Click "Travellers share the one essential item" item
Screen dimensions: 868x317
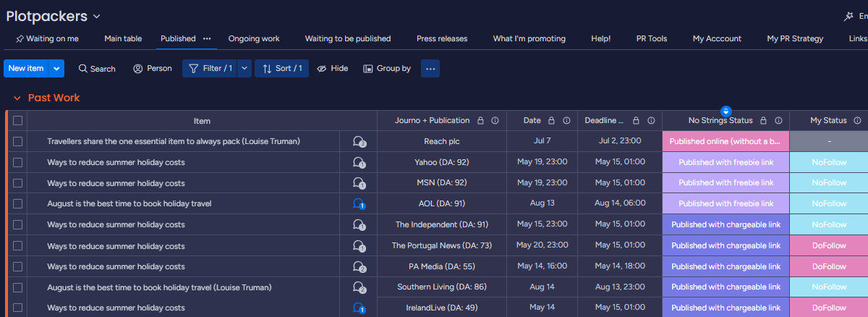point(174,142)
